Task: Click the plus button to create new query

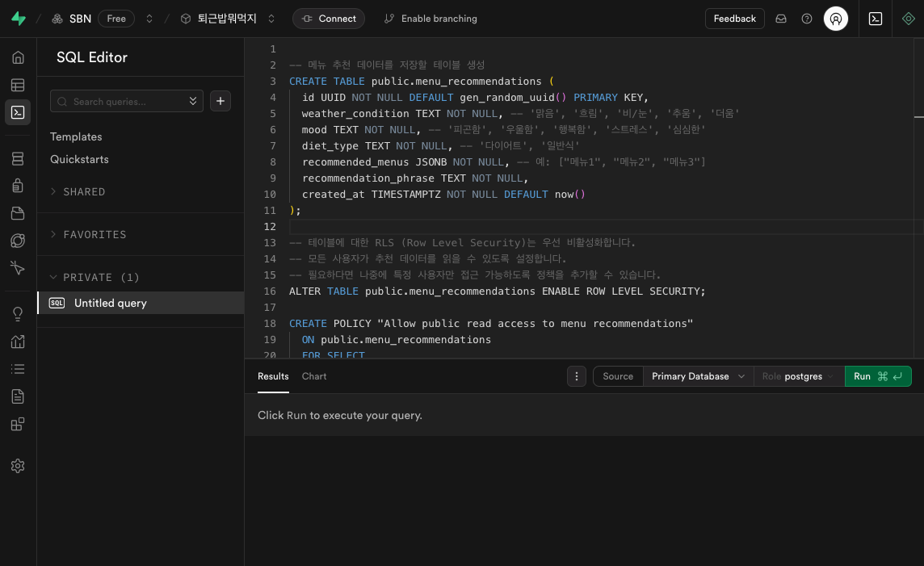Action: coord(220,101)
